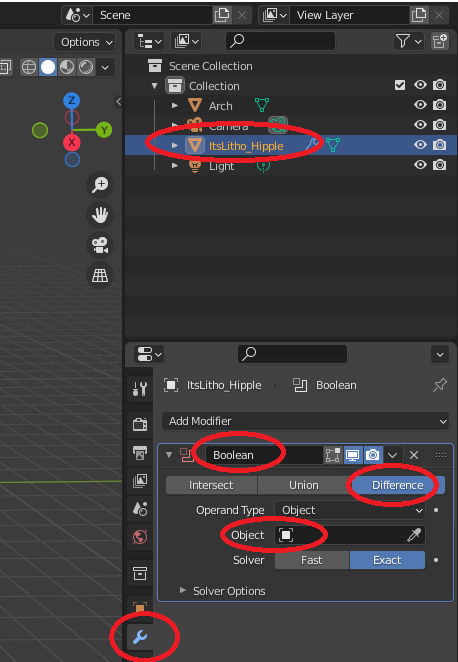Click the Z axis on navigation gizmo
Viewport: 458px width, 662px height.
pyautogui.click(x=72, y=100)
